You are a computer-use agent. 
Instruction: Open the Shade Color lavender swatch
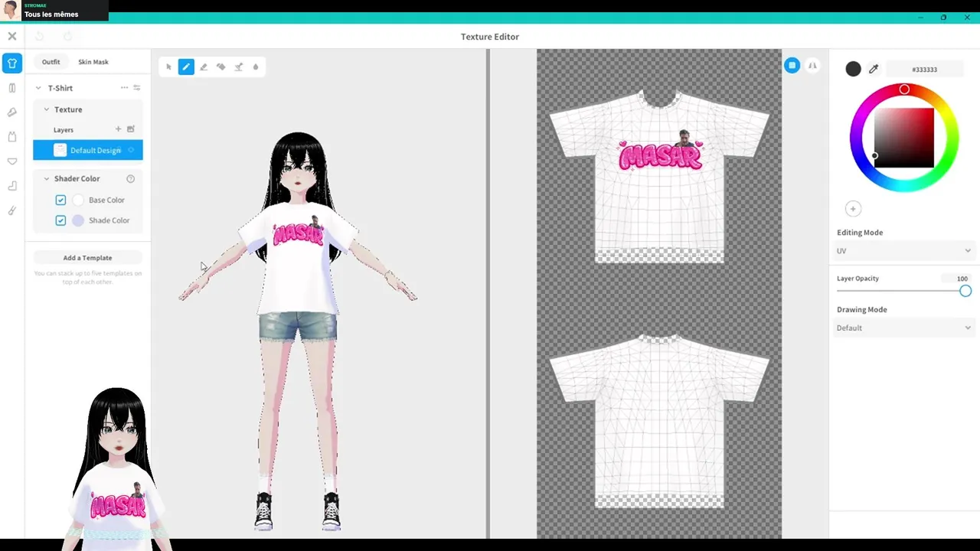pyautogui.click(x=78, y=220)
